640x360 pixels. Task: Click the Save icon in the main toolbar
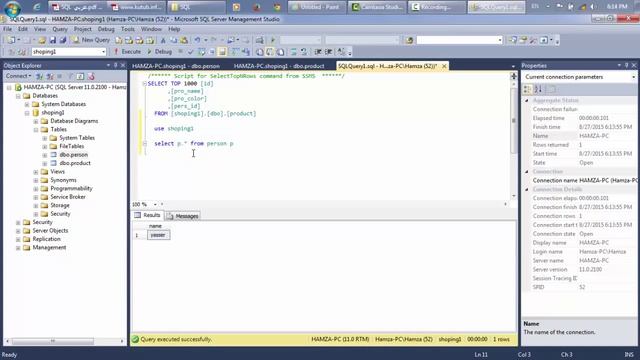[x=53, y=40]
